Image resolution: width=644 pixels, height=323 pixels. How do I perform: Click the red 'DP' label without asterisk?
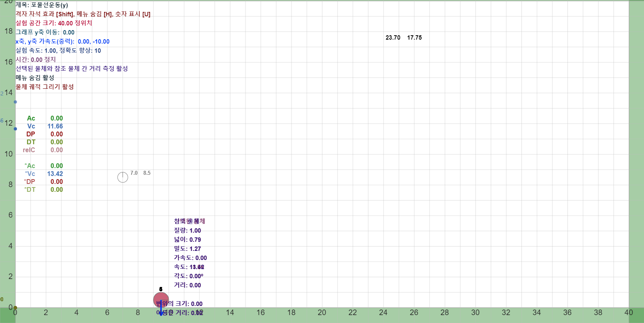click(31, 134)
